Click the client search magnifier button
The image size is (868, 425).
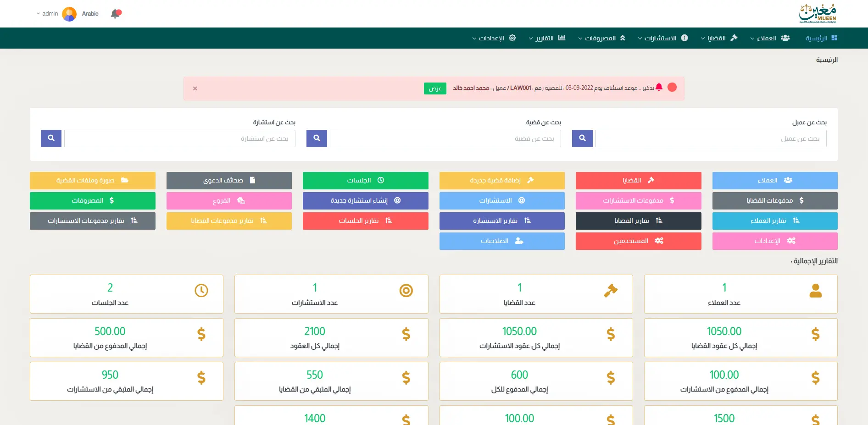click(582, 138)
